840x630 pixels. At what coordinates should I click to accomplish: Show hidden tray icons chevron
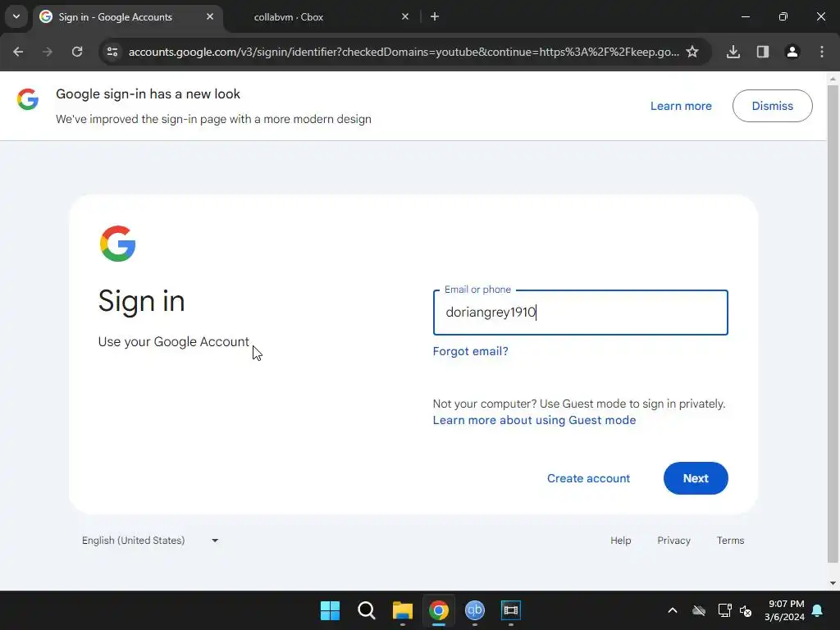click(673, 610)
